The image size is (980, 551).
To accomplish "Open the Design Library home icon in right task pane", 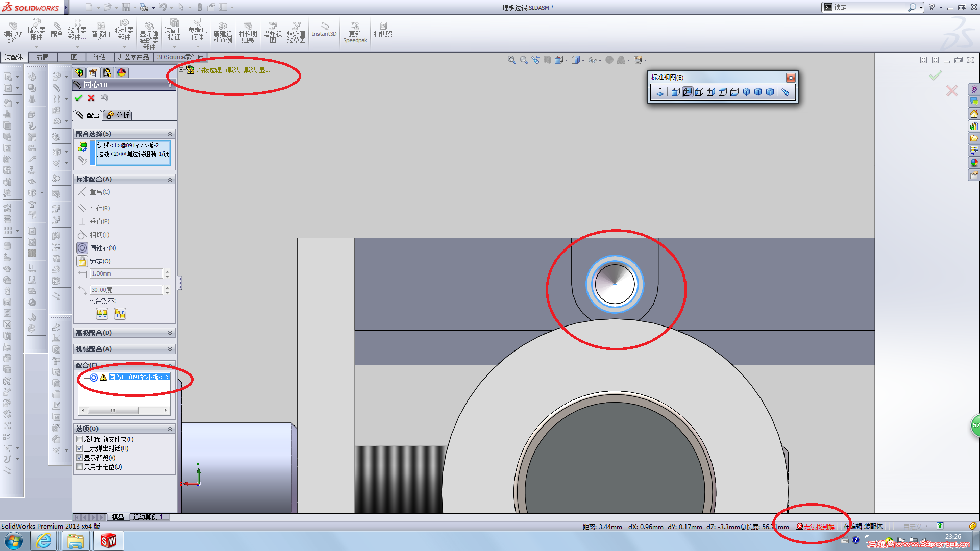I will 974,114.
